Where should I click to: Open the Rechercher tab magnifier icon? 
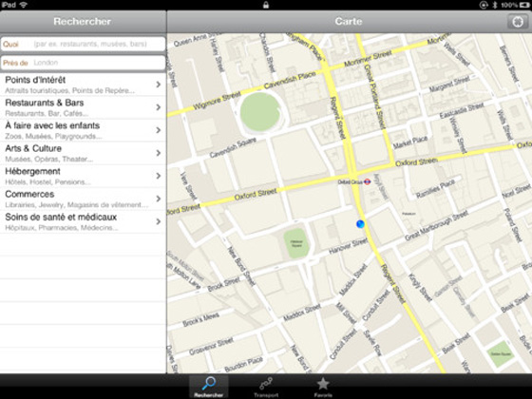pos(209,384)
